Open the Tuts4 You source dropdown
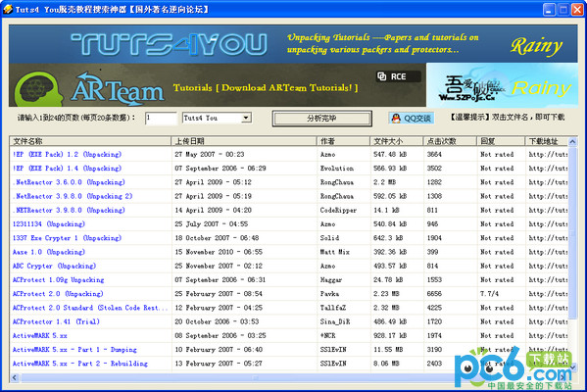 tap(246, 118)
